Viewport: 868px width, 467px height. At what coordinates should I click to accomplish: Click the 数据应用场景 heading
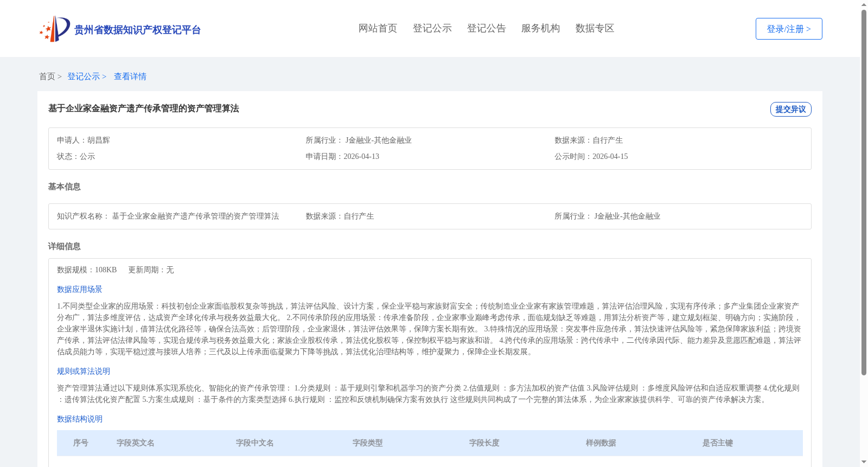[x=80, y=289]
